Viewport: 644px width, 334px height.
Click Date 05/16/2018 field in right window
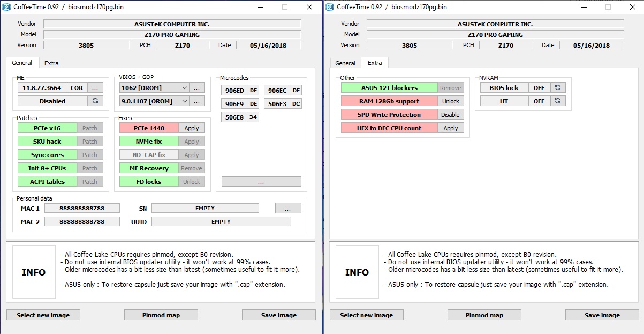pos(591,45)
